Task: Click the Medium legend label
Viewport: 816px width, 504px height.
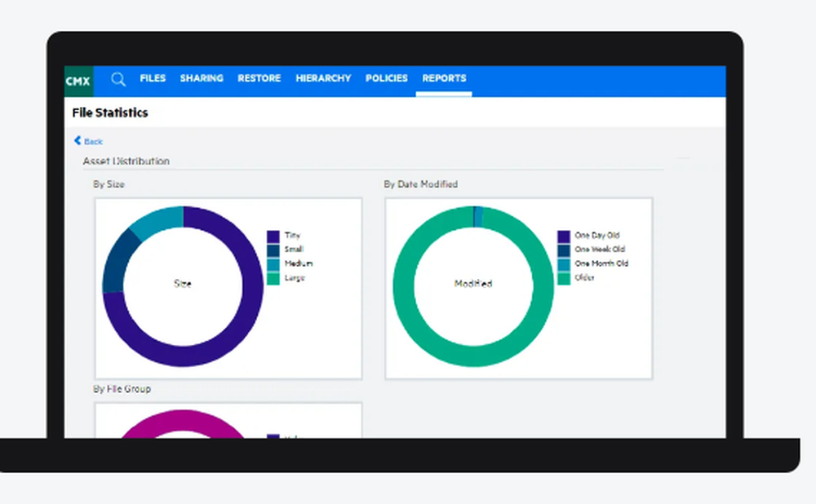Action: [299, 263]
